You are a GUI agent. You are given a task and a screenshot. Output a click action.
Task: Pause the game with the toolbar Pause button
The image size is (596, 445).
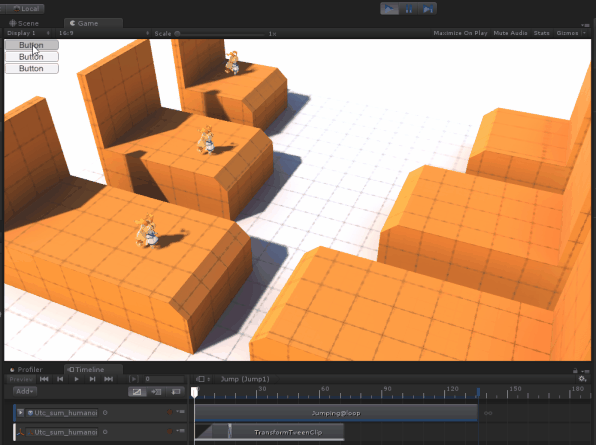tap(409, 8)
